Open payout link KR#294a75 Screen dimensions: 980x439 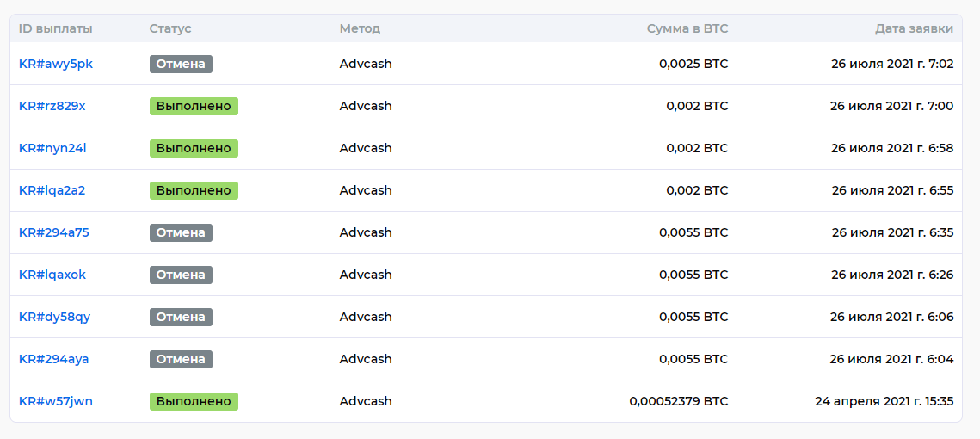coord(53,232)
